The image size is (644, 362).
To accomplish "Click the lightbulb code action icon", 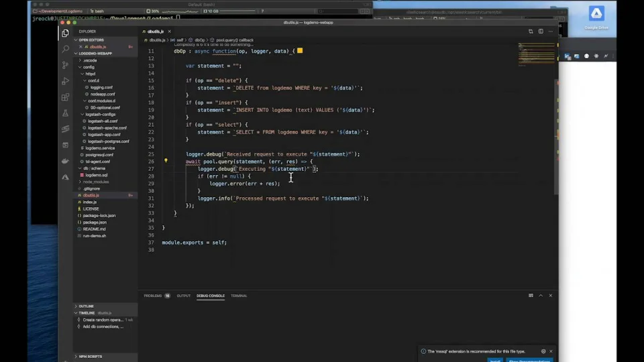I will [166, 161].
